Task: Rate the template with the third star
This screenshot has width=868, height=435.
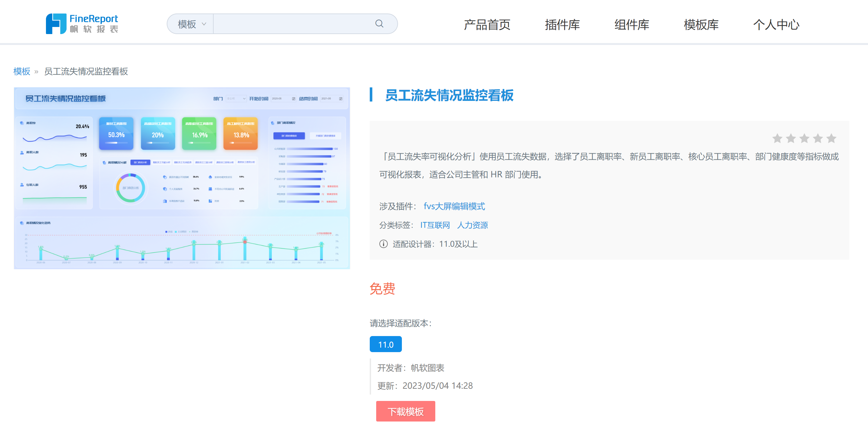Action: [x=804, y=138]
